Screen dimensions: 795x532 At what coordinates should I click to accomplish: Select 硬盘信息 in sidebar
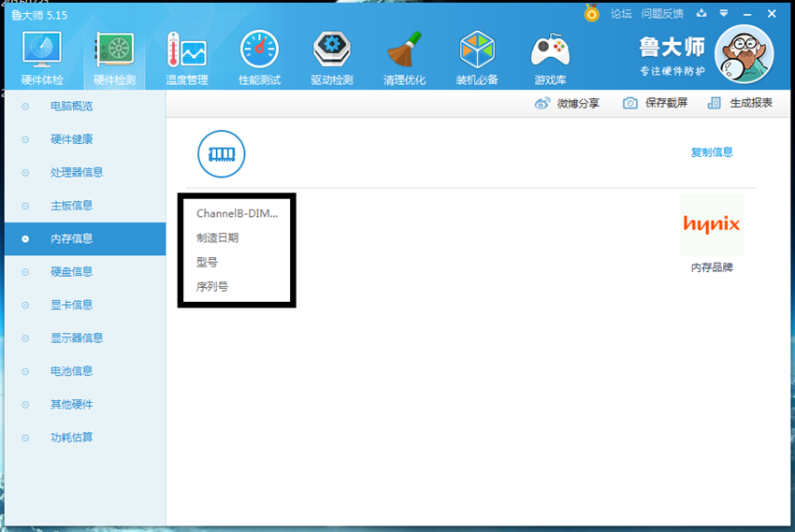(85, 271)
